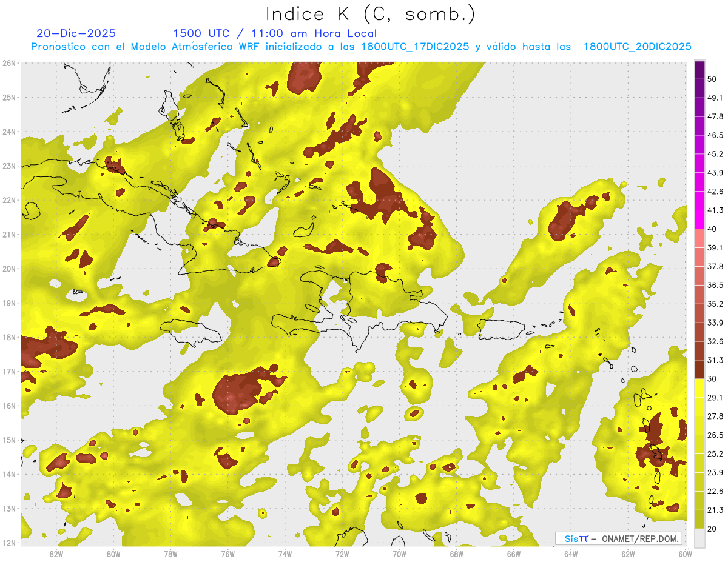Screen dimensions: 728x562
Task: Click the latitude axis label '14N'
Action: tap(8, 474)
